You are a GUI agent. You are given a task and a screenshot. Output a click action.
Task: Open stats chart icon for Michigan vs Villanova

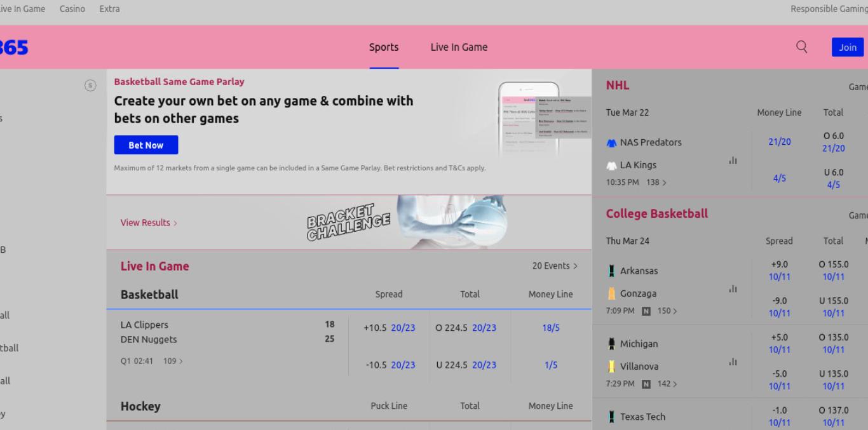click(733, 362)
